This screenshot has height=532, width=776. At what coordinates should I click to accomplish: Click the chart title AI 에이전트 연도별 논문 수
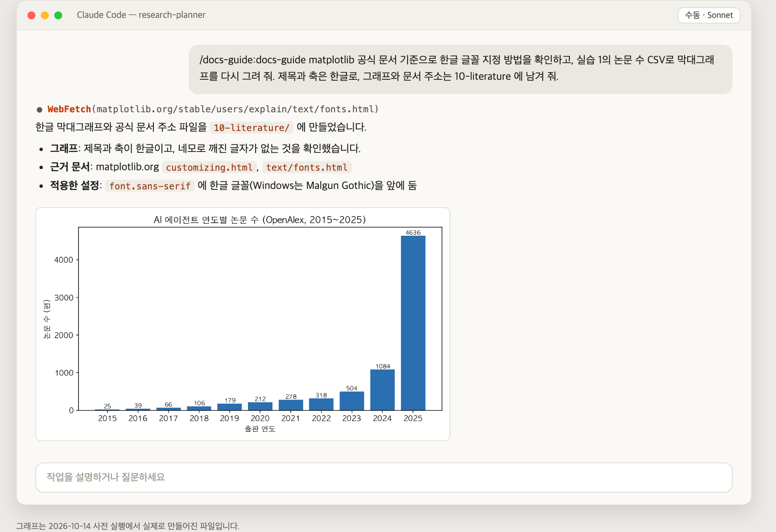260,220
